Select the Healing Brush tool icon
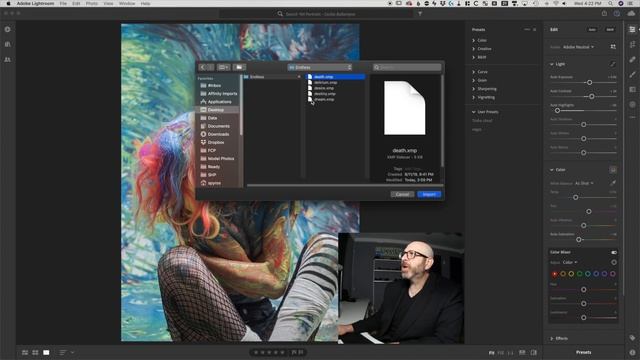Viewport: 640px width, 360px height. 632,60
